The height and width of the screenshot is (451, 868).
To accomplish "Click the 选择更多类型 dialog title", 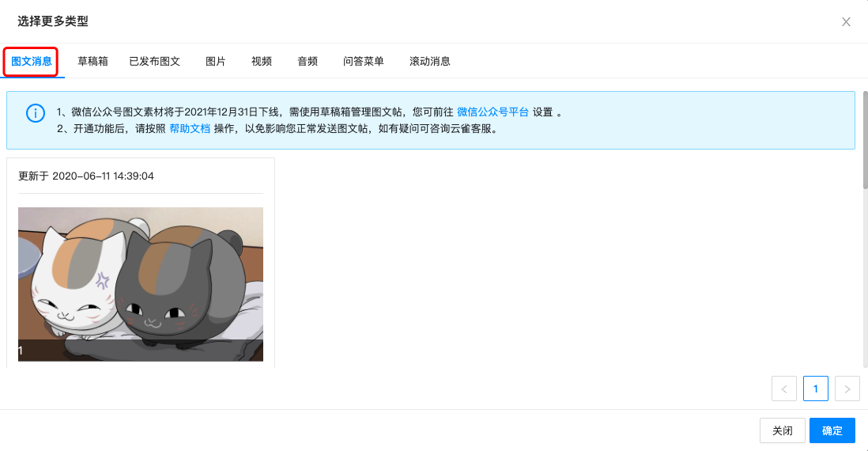I will (x=53, y=21).
